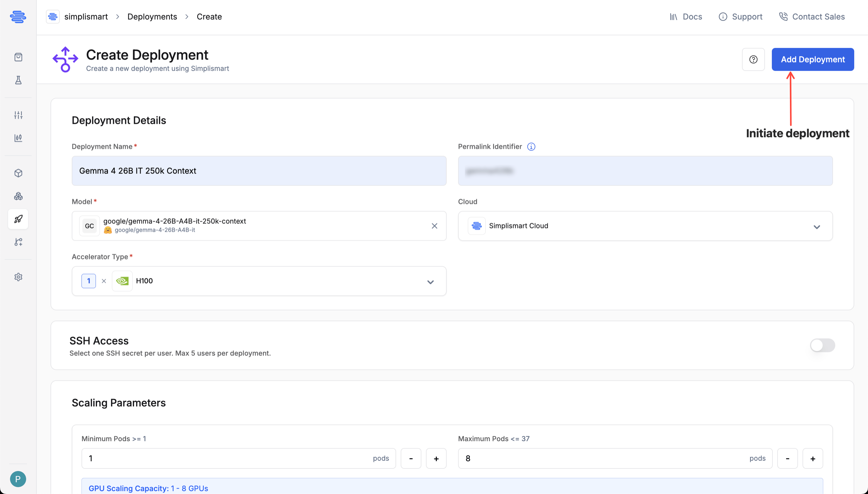Go to simplismart in the breadcrumb
868x494 pixels.
point(86,17)
